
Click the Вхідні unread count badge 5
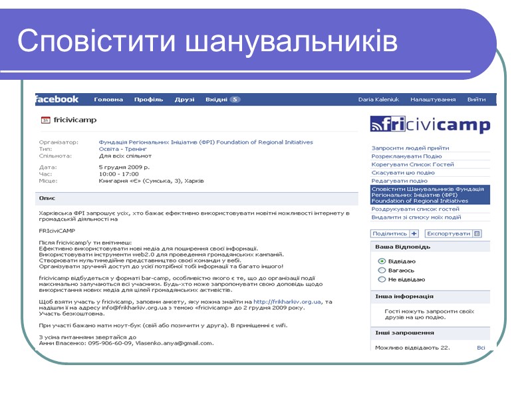(235, 99)
